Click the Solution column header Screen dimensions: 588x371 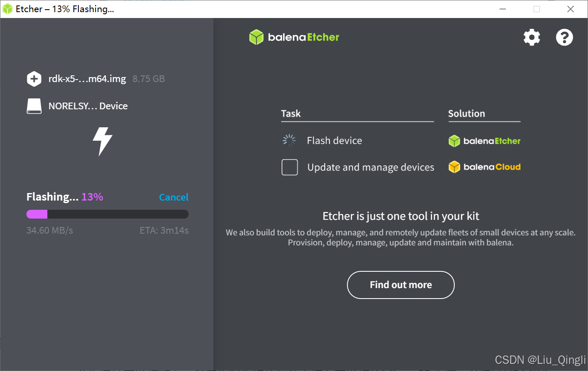point(466,113)
